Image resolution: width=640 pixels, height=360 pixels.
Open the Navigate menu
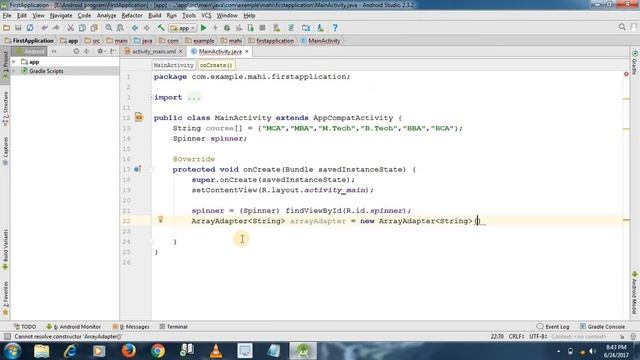pyautogui.click(x=61, y=16)
